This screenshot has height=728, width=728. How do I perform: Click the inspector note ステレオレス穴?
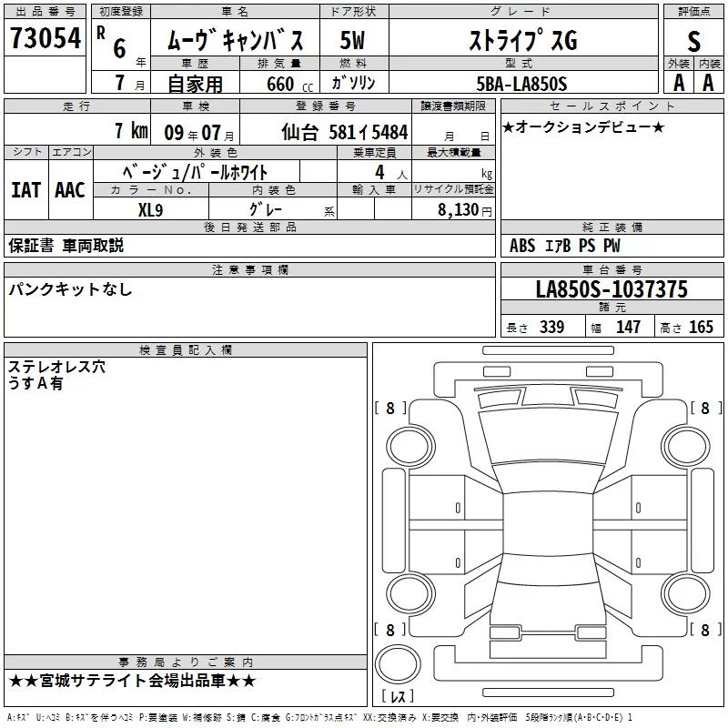[x=56, y=367]
